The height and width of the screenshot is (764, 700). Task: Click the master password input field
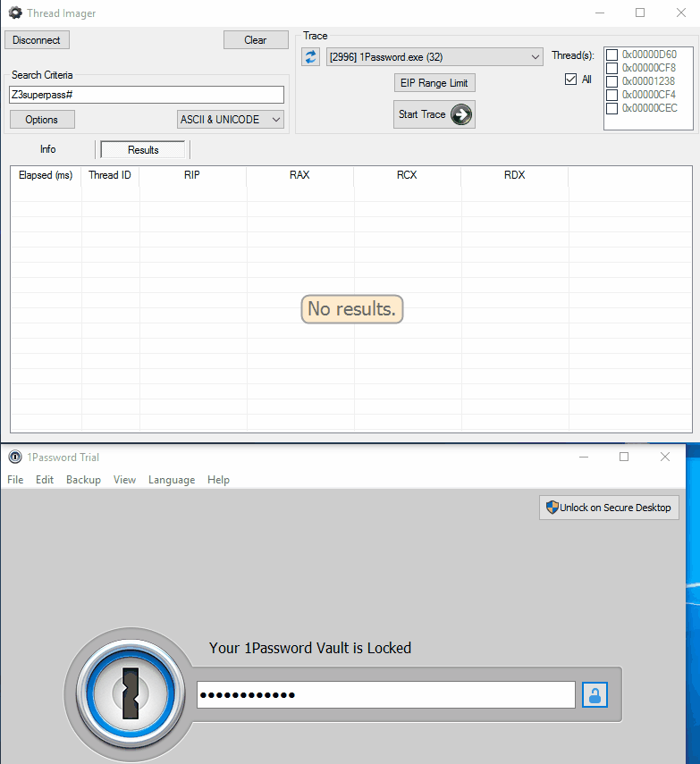(x=386, y=695)
